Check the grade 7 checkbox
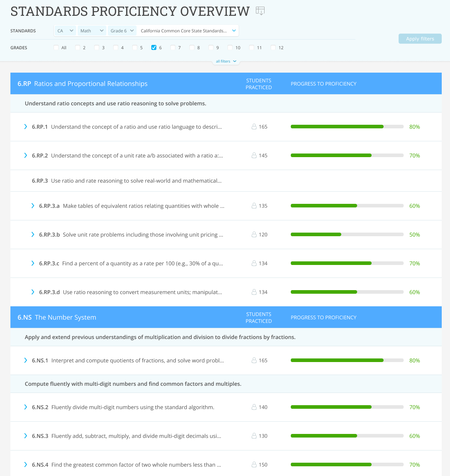 point(173,47)
